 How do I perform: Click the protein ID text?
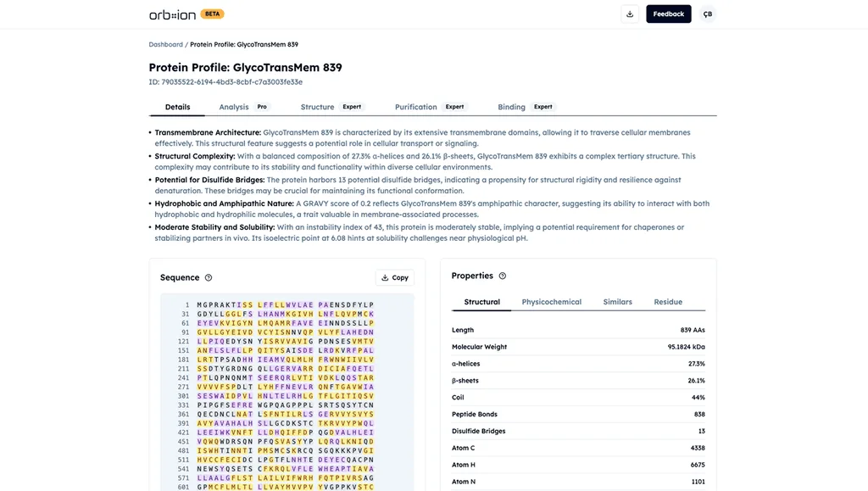pos(225,82)
